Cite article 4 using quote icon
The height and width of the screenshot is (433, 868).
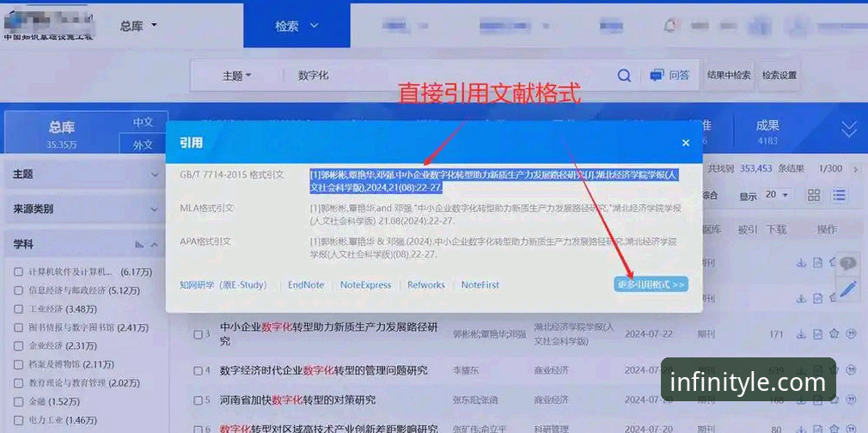pyautogui.click(x=852, y=370)
